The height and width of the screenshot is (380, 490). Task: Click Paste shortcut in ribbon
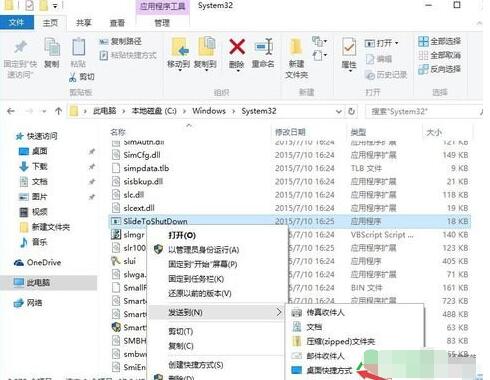[128, 55]
